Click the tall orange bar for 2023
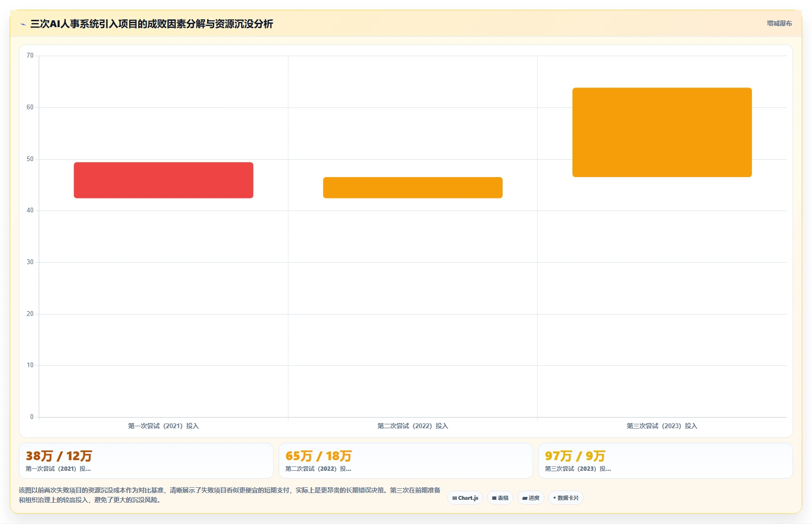The width and height of the screenshot is (812, 524). [x=662, y=132]
